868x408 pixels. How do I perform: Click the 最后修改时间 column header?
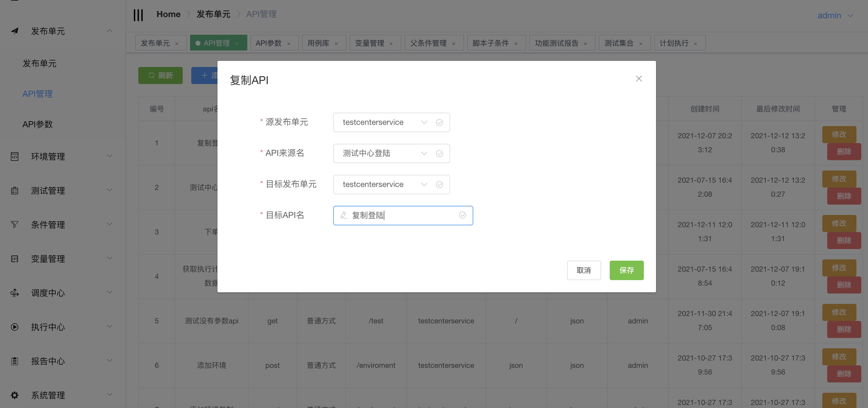[778, 109]
